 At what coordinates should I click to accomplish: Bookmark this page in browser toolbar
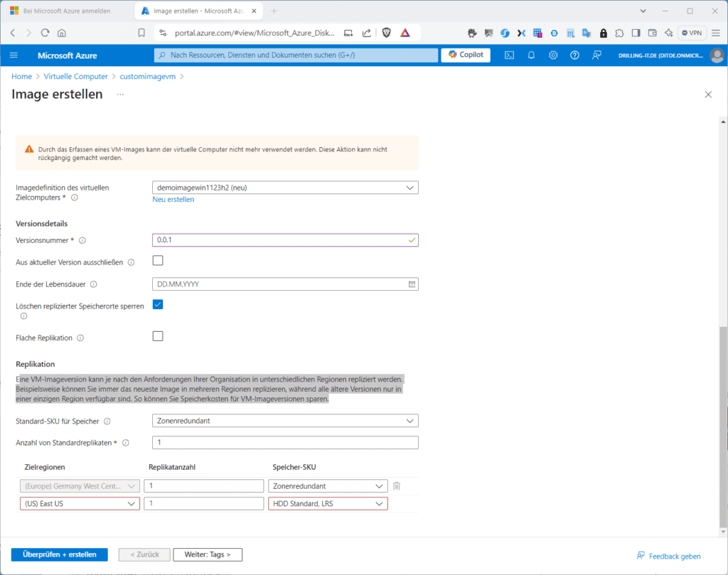(x=141, y=33)
